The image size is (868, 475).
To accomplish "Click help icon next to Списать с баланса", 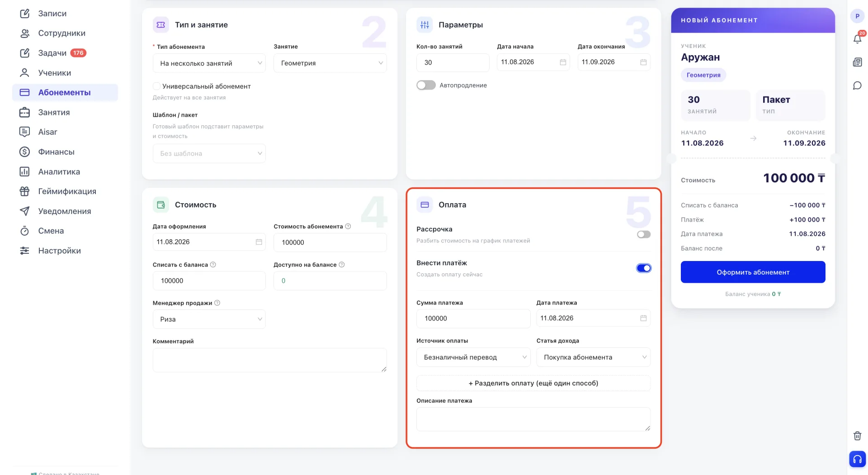I will point(213,265).
